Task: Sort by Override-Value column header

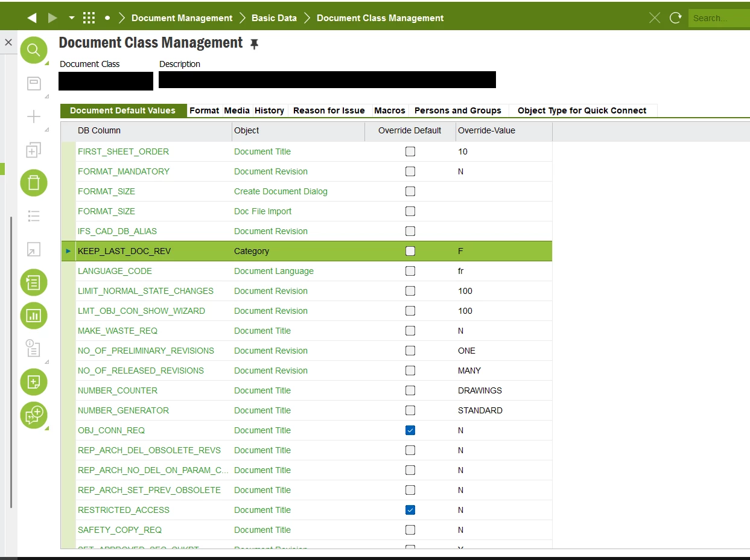Action: 504,130
